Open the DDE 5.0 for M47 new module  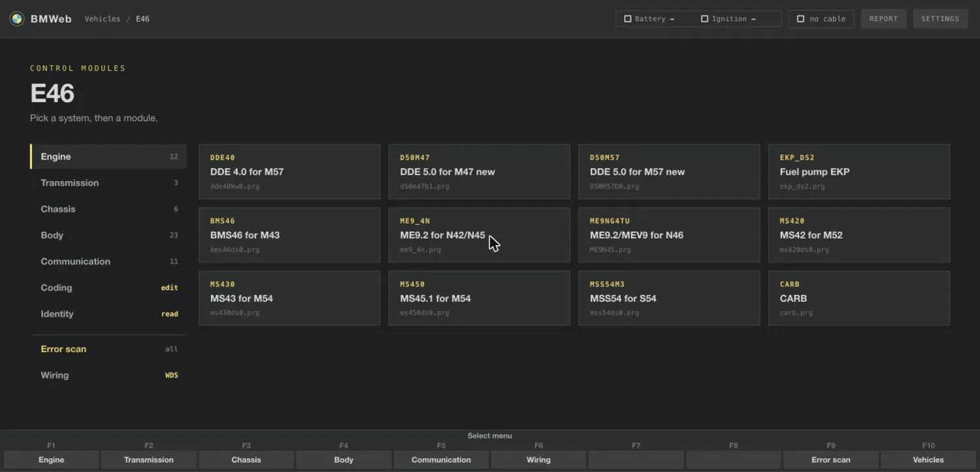tap(480, 172)
